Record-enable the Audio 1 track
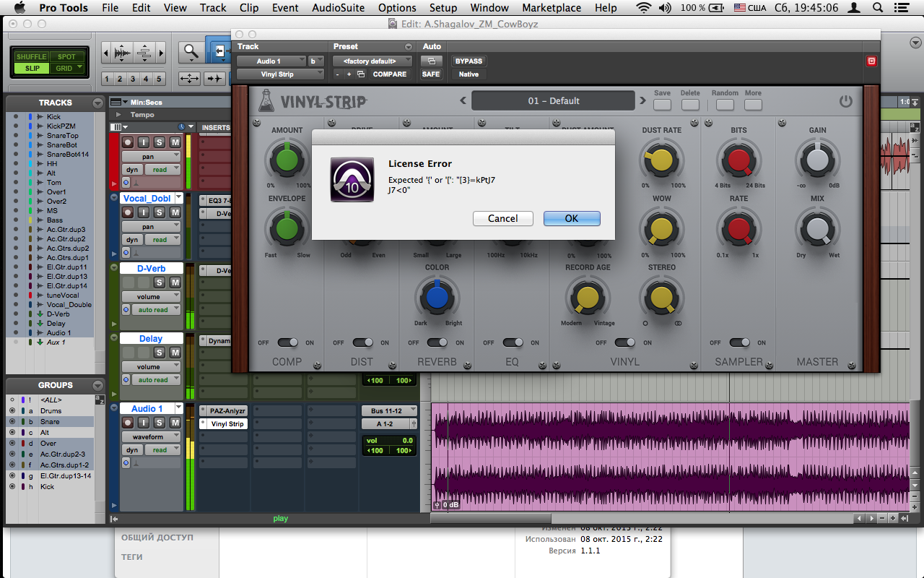The image size is (924, 578). coord(128,423)
